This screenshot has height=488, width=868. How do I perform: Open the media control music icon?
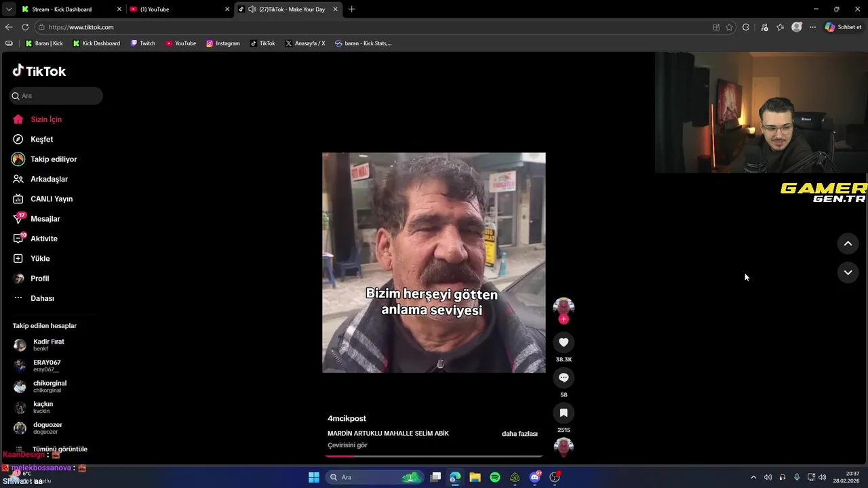[764, 27]
